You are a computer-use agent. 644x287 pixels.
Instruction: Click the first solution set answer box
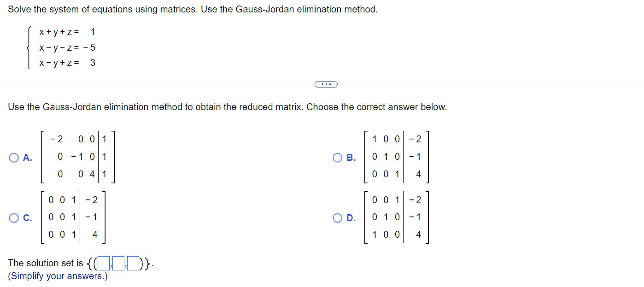[103, 263]
